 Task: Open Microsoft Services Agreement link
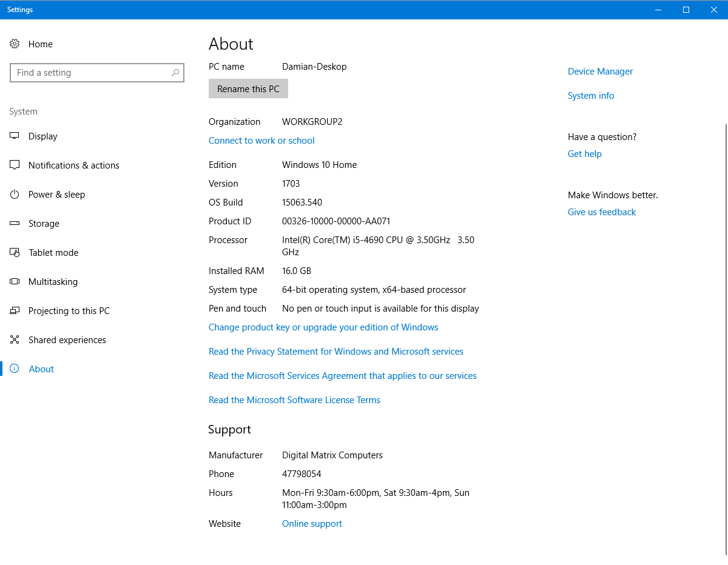(343, 376)
